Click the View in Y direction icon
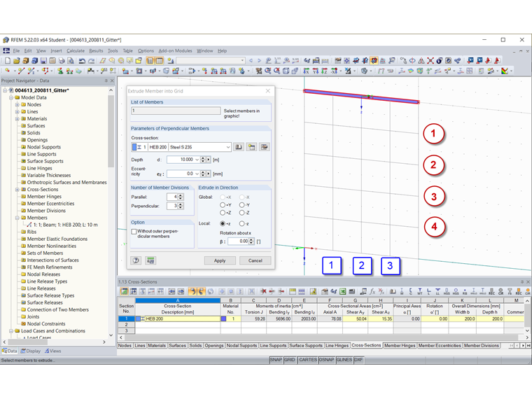This screenshot has height=399, width=532. coord(315,71)
